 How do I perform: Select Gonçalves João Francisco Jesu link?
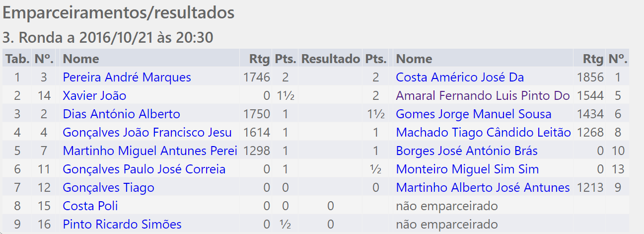[147, 133]
